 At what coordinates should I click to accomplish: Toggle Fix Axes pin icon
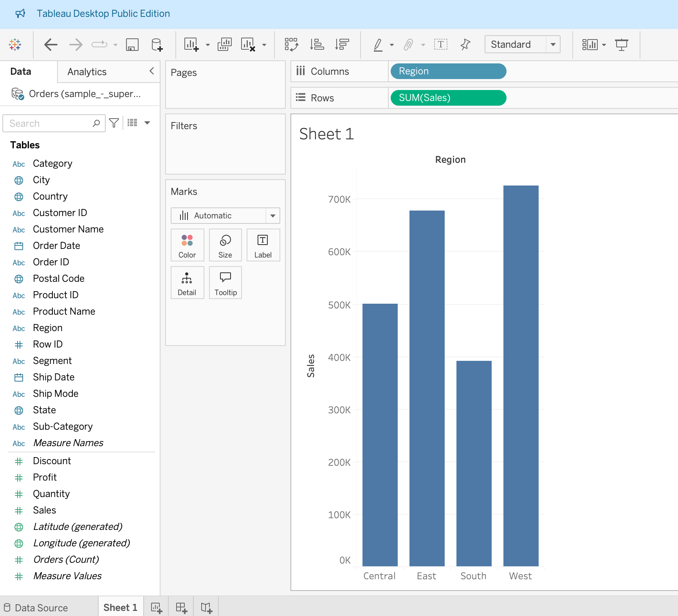[465, 45]
